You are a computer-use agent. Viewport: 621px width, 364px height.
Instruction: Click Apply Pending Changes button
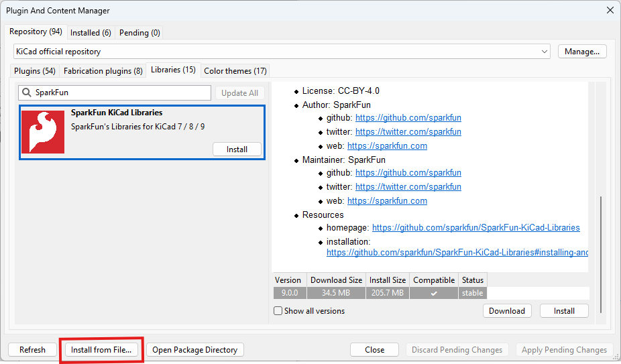(565, 350)
